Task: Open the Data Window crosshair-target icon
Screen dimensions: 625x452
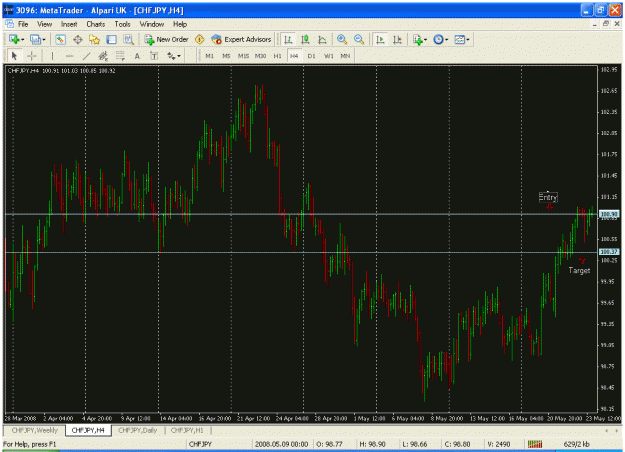Action: [x=78, y=39]
